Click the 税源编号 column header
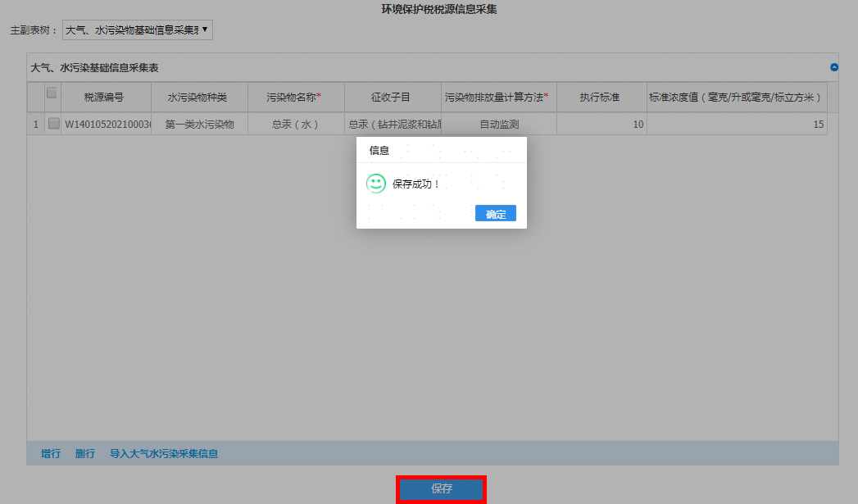Image resolution: width=858 pixels, height=504 pixels. (107, 98)
